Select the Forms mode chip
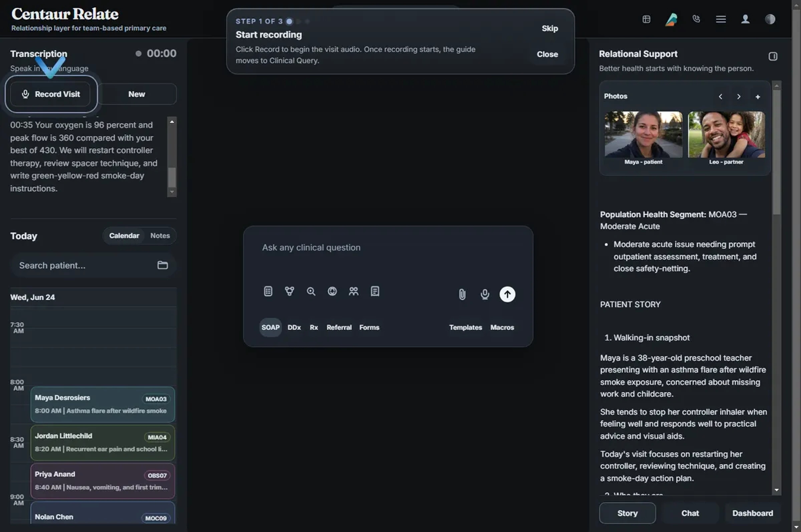This screenshot has height=532, width=801. pos(369,327)
